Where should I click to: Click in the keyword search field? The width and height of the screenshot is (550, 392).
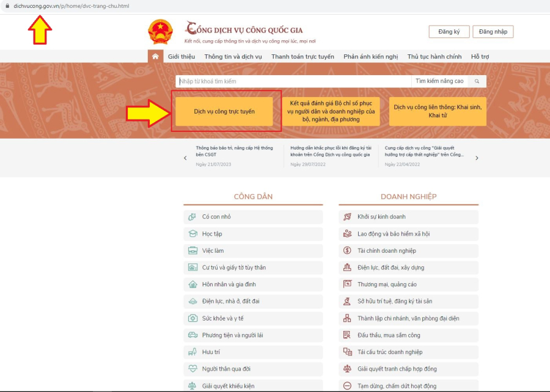tap(293, 81)
